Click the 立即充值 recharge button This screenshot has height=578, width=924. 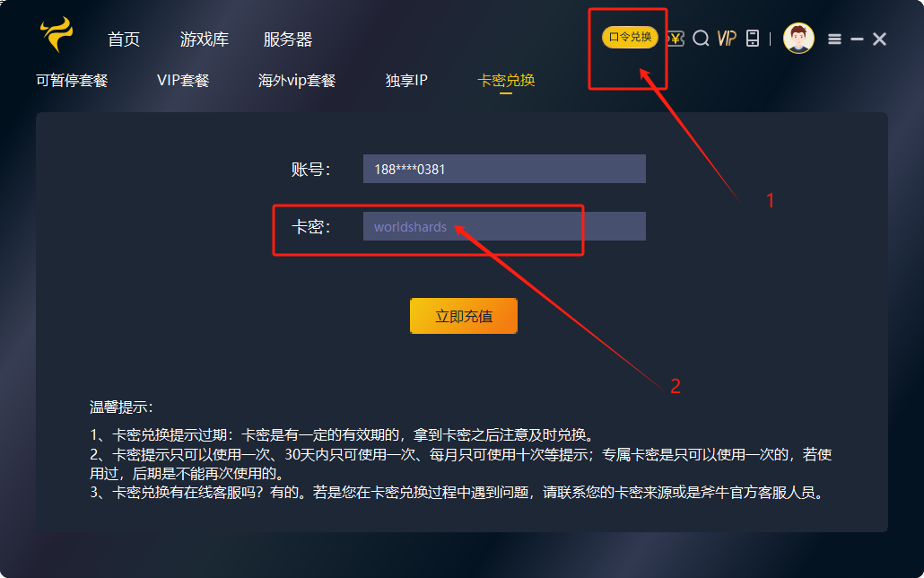[x=464, y=316]
